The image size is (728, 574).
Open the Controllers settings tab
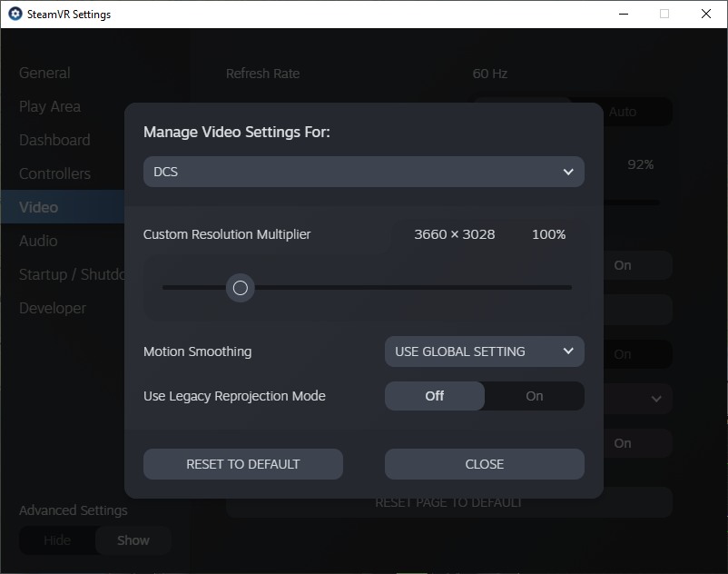[x=54, y=173]
